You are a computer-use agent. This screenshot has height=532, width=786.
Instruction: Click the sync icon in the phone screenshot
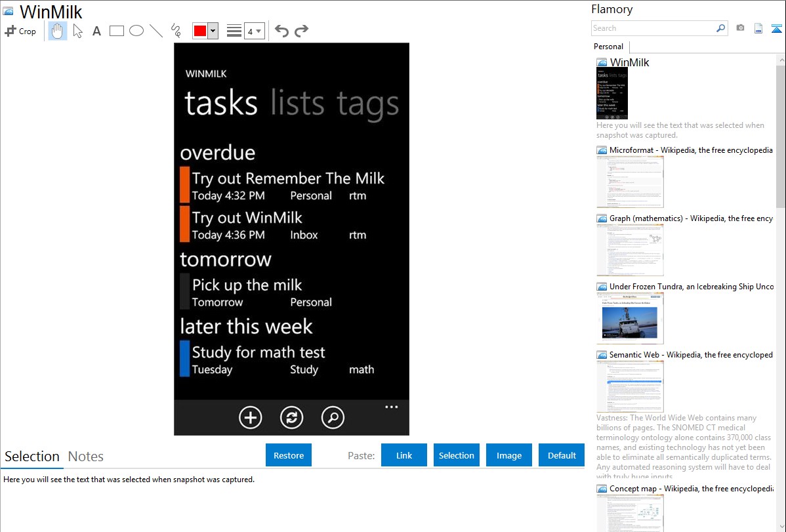[291, 417]
